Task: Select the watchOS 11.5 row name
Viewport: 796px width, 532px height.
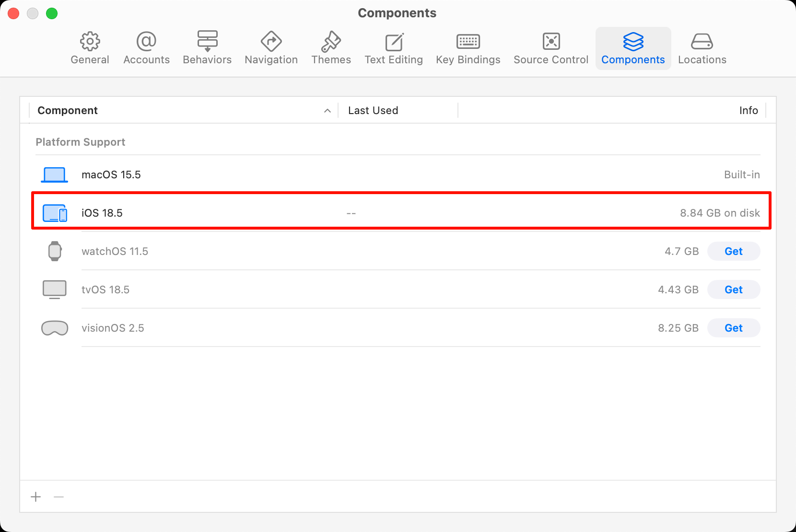Action: pos(115,252)
